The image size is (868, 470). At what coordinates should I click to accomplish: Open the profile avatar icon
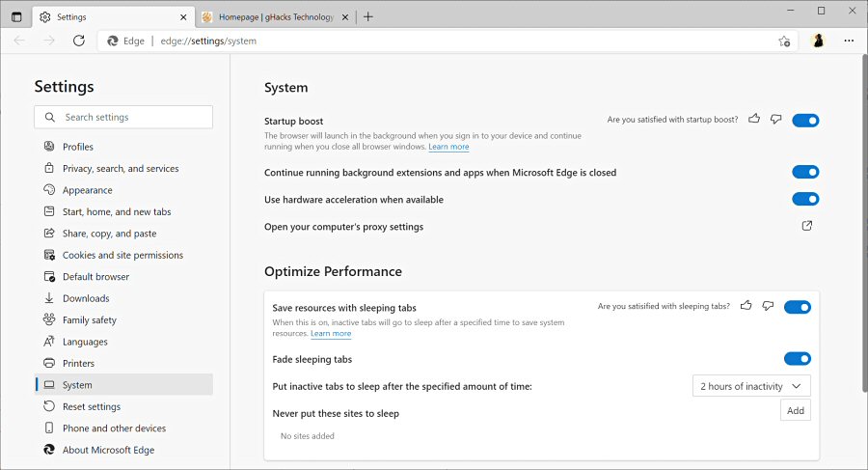[x=818, y=41]
